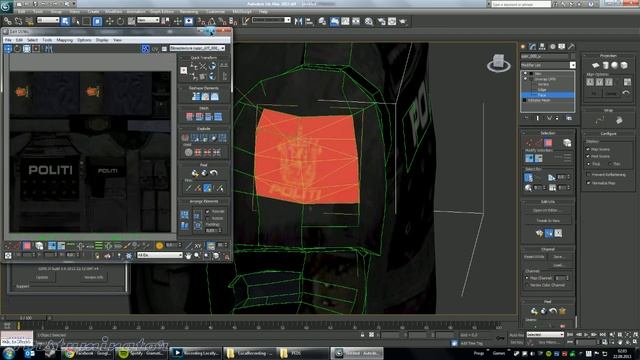Open the selection filter dropdown in the main toolbar
The image size is (640, 360).
click(x=48, y=20)
